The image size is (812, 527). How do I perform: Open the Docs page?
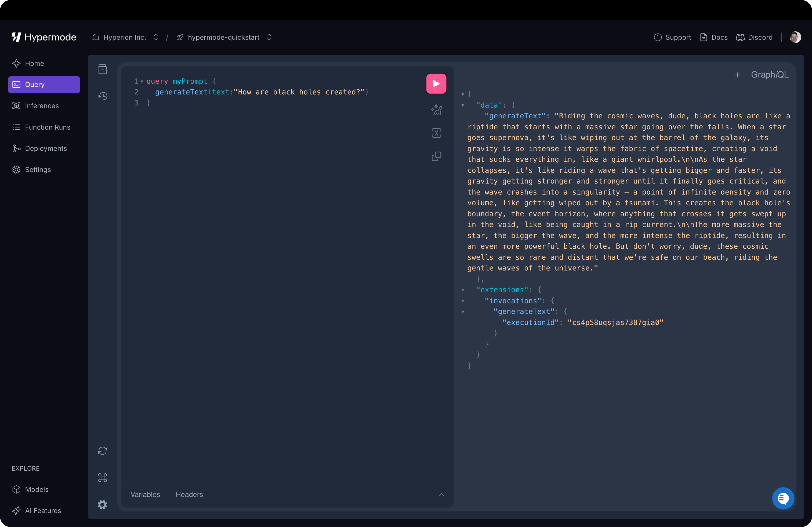[714, 37]
